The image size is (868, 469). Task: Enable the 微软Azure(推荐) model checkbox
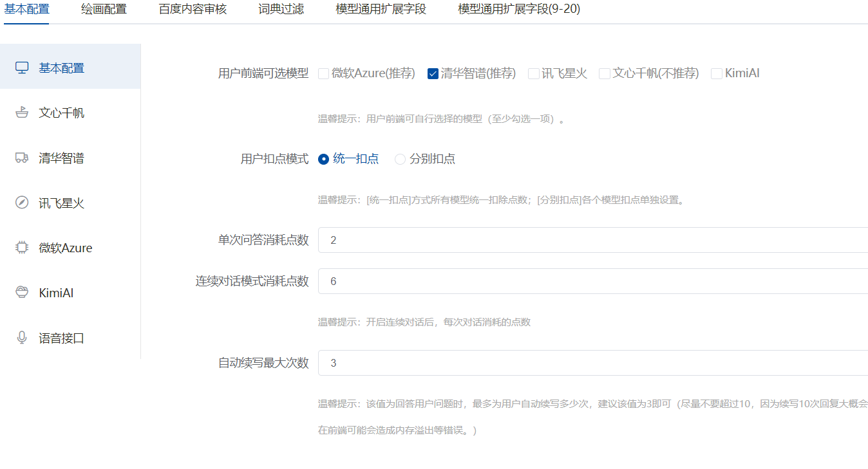pyautogui.click(x=324, y=73)
